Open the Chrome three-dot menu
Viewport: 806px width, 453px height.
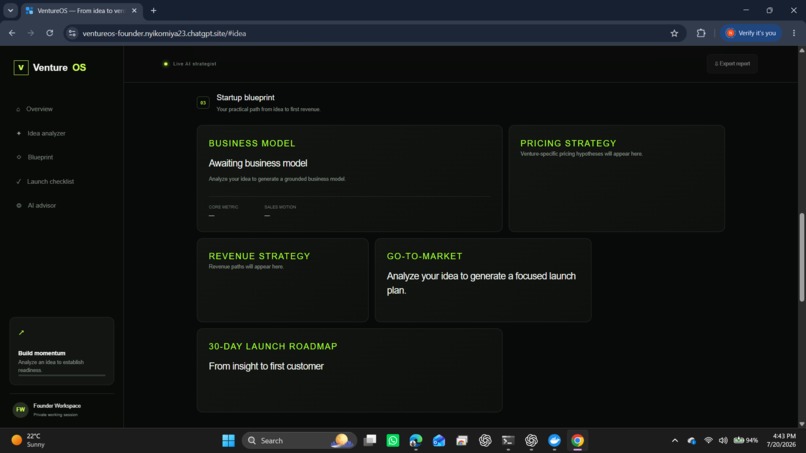point(794,33)
